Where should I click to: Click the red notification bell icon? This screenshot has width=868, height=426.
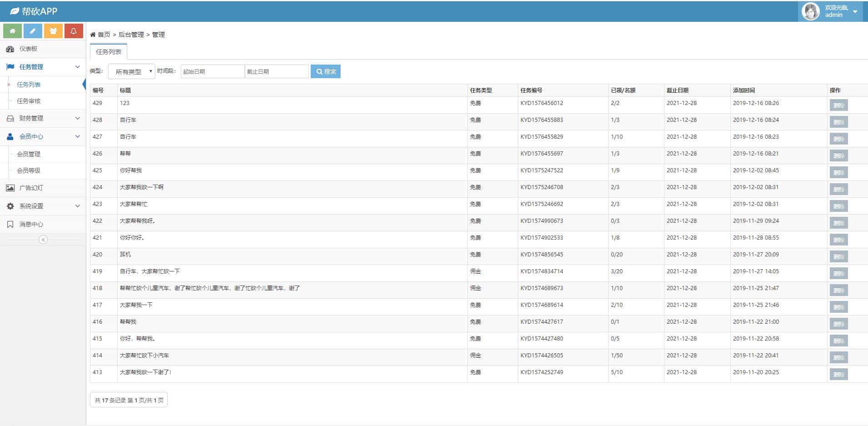pos(74,30)
